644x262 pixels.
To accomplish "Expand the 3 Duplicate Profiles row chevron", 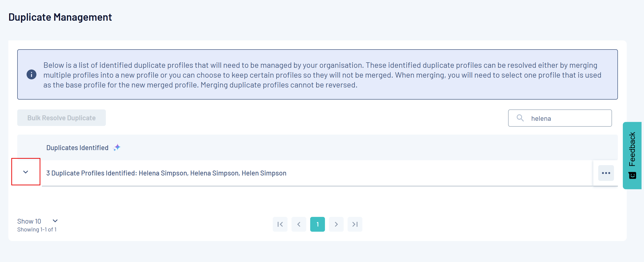I will 26,172.
